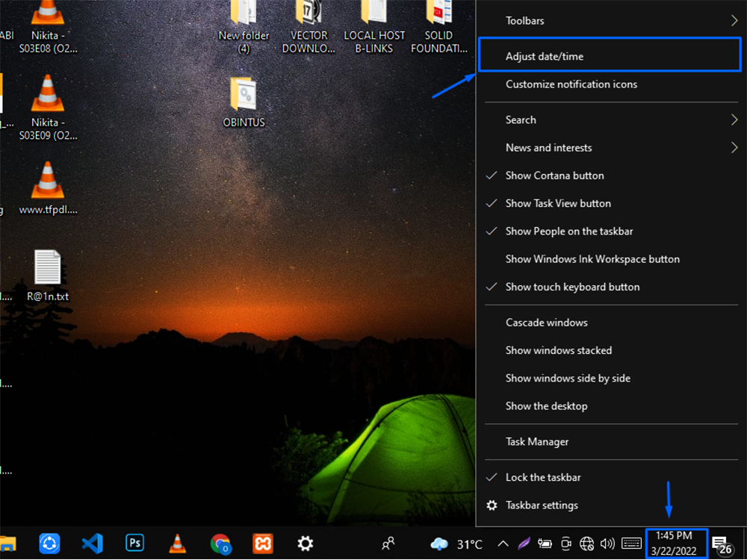Enable Show Windows Ink Workspace button
This screenshot has height=560, width=747.
592,259
